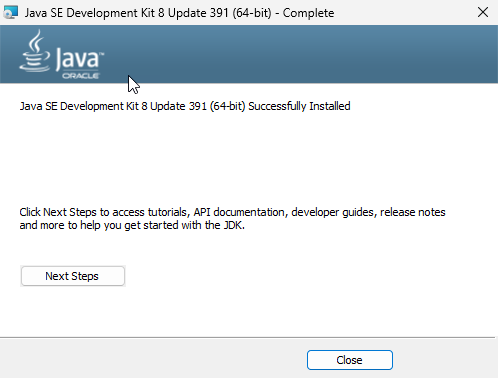498x378 pixels.
Task: Click the blank white area right of Next Steps
Action: click(x=300, y=276)
